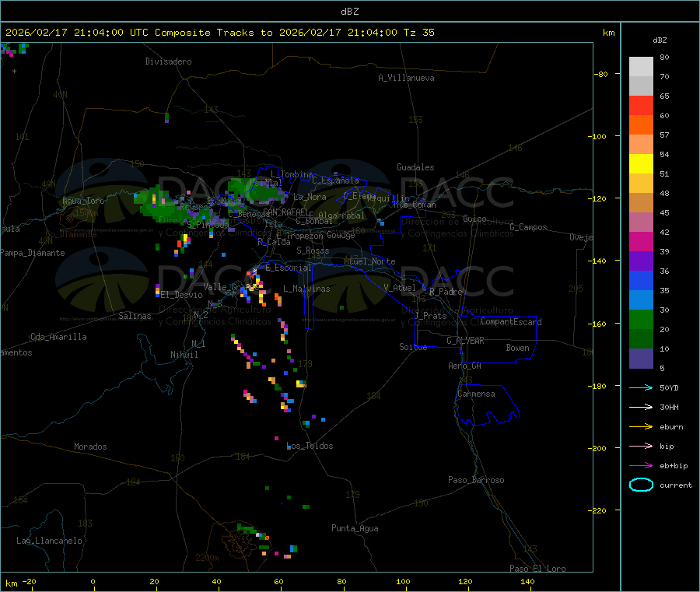This screenshot has width=700, height=592.
Task: Select the green 20 dBZ color swatch
Action: coord(641,319)
